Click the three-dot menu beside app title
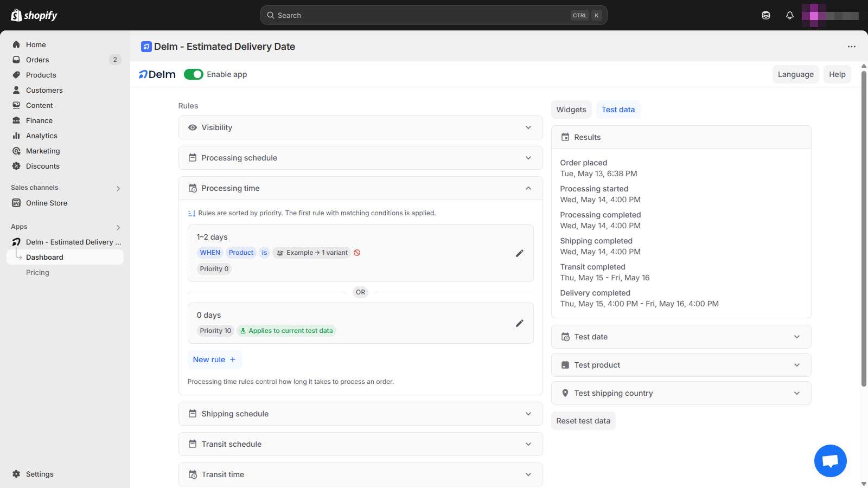868x488 pixels. click(852, 47)
